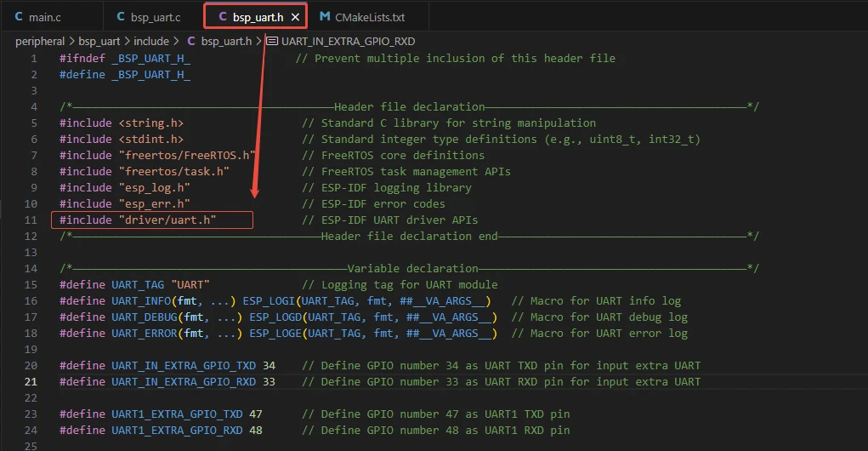Click line number 21 in the gutter

(x=32, y=382)
